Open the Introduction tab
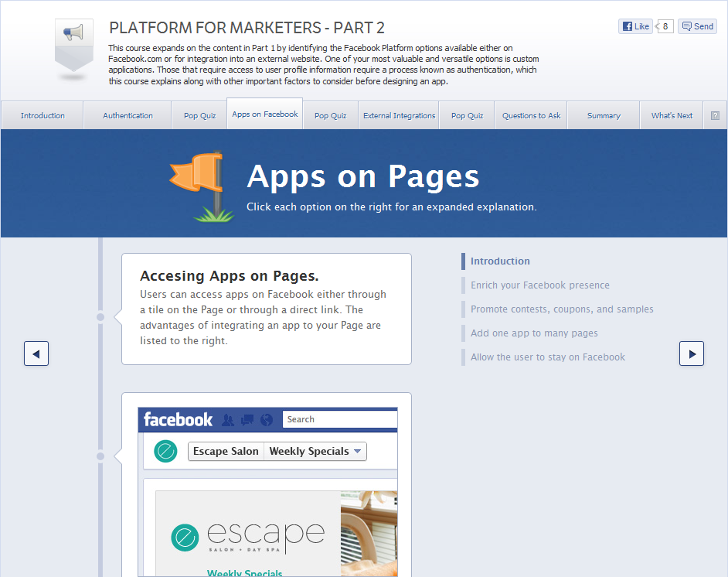This screenshot has width=728, height=577. click(43, 116)
